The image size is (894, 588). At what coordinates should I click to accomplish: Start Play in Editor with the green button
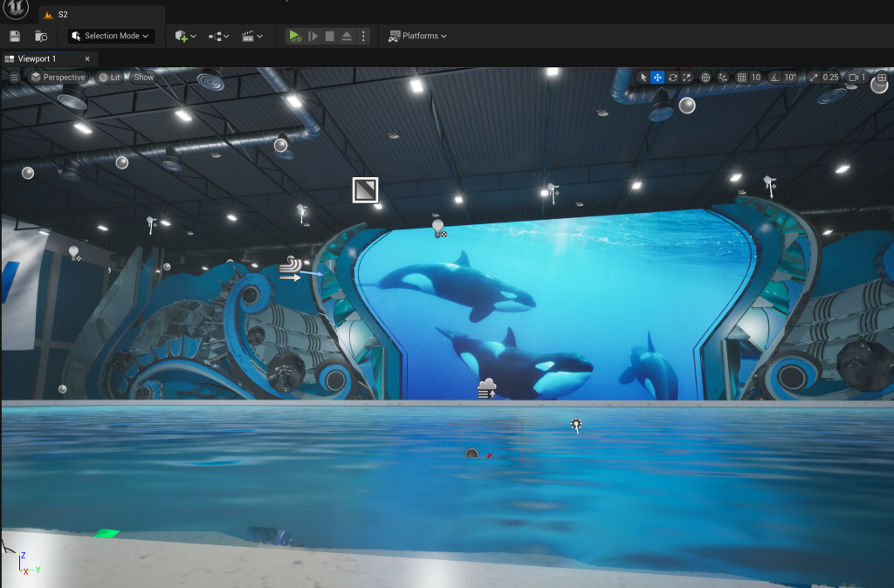point(294,36)
